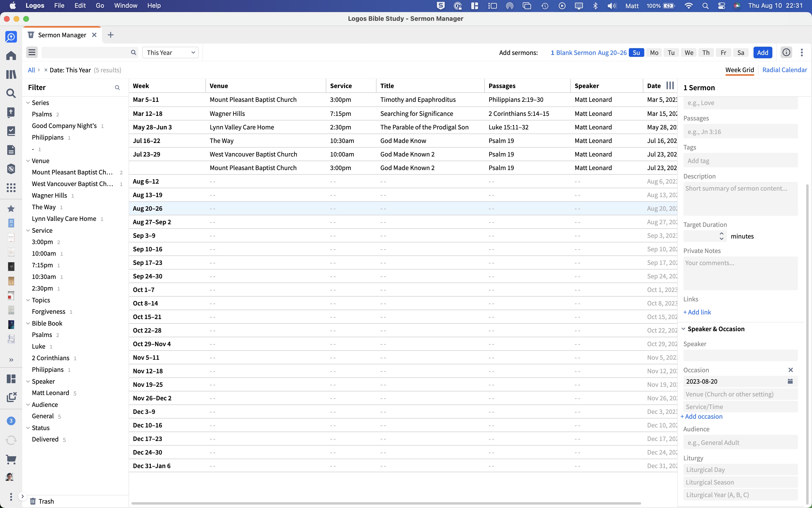Screen dimensions: 812x508
Task: Open the Edit menu
Action: click(x=80, y=6)
